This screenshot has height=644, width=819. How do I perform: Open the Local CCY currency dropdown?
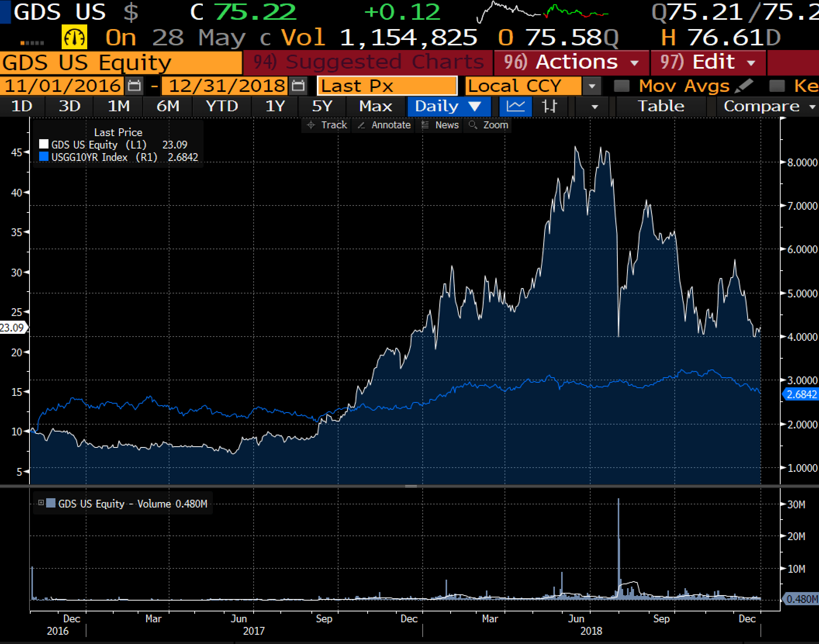[592, 86]
